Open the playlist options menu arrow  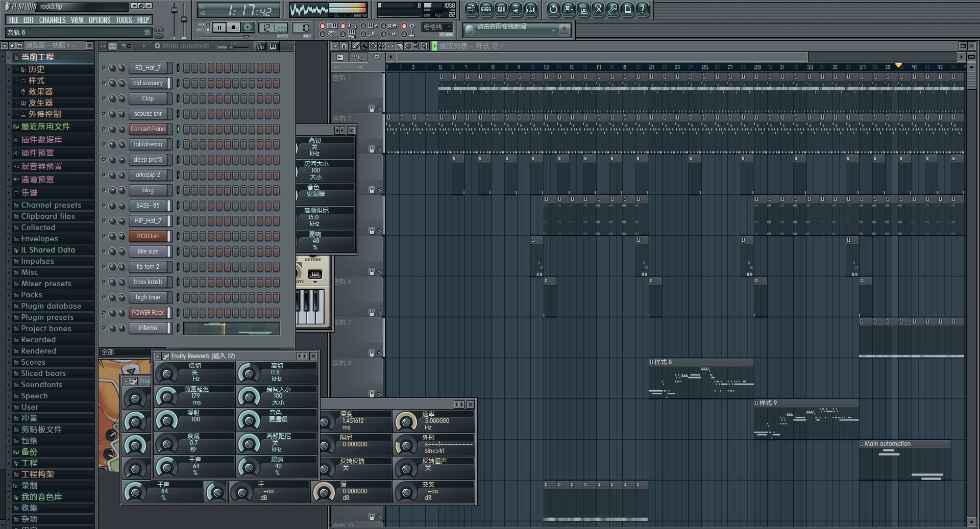[x=335, y=46]
